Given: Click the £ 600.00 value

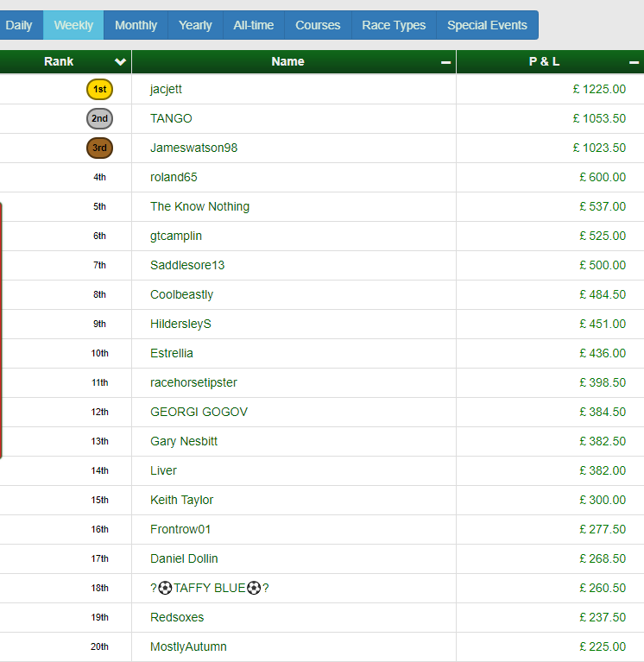Looking at the screenshot, I should 603,177.
